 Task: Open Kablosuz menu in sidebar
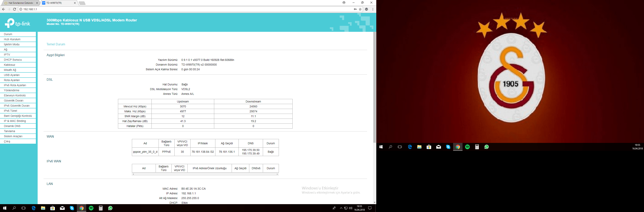coord(9,65)
